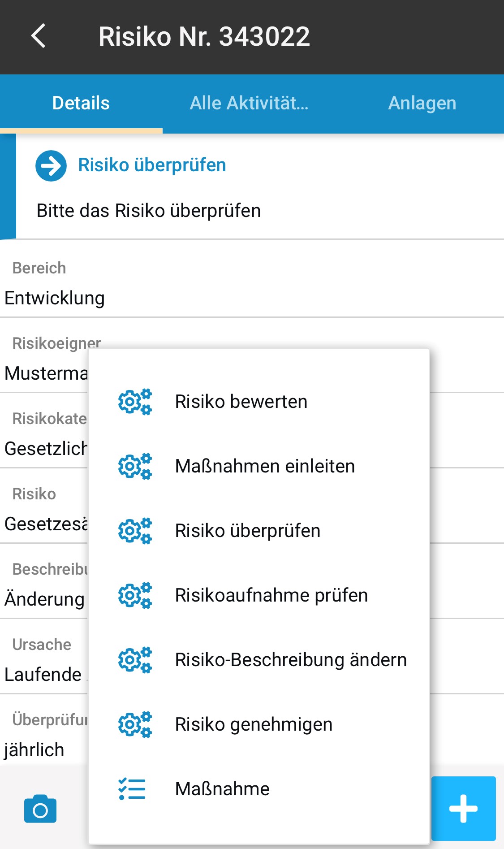Screen dimensions: 504x849
Task: Tap the Bereich field showing Entwicklung
Action: click(x=55, y=298)
